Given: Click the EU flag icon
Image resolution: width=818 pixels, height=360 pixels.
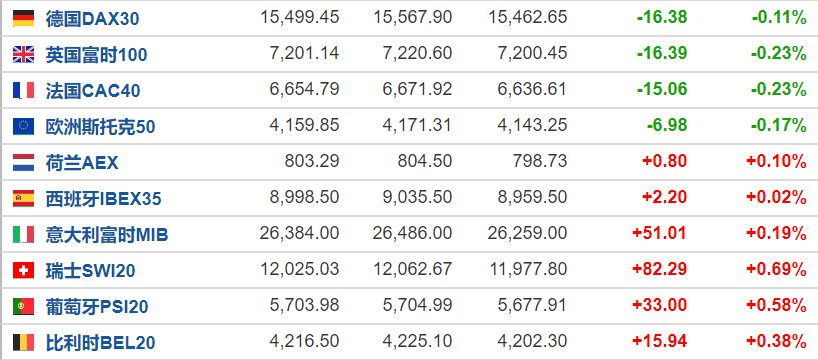Looking at the screenshot, I should coord(23,126).
